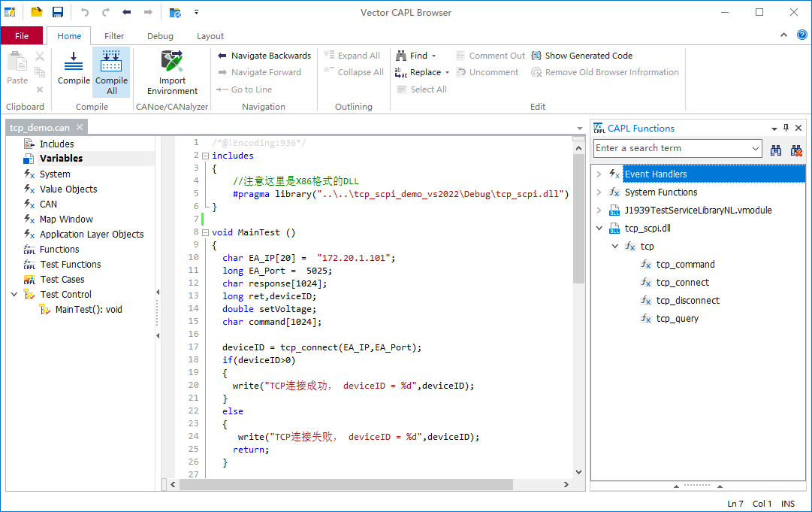Viewport: 812px width, 512px height.
Task: Select Value Objects tree item
Action: pyautogui.click(x=68, y=189)
